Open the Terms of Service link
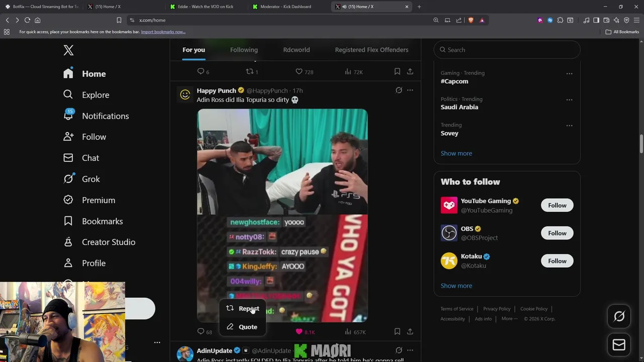644x362 pixels. tap(457, 309)
